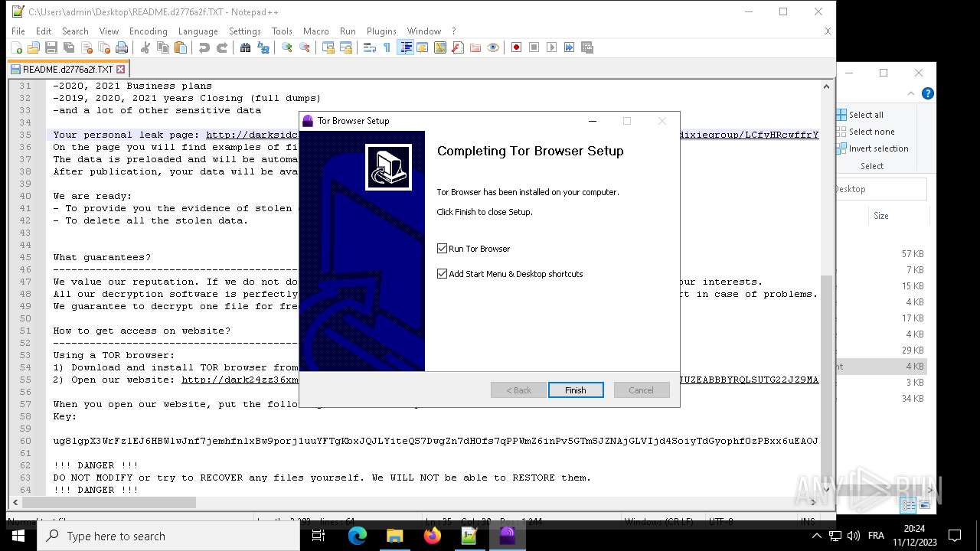
Task: Click the Notepad++ taskbar icon
Action: (469, 536)
